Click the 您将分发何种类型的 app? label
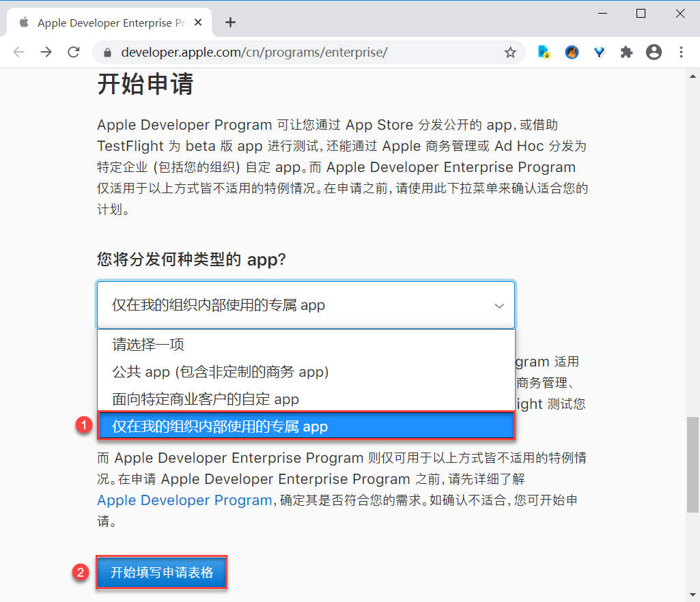 [x=191, y=259]
